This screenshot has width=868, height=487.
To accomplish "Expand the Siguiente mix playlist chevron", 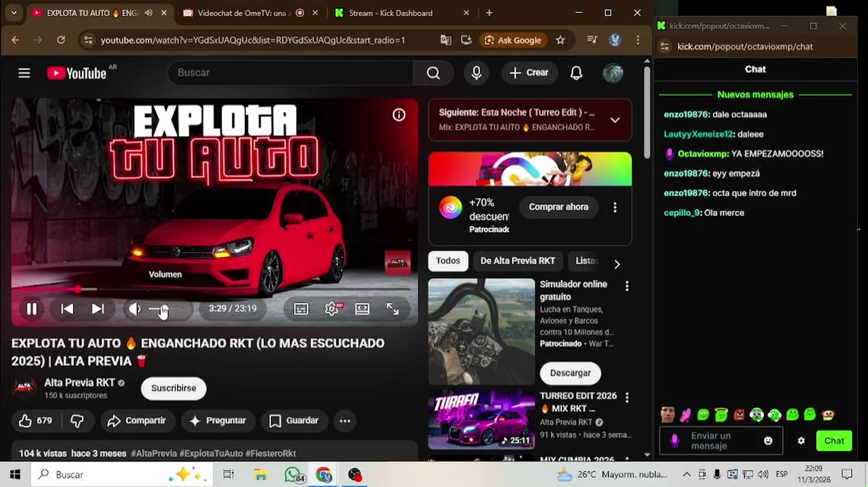I will point(615,120).
